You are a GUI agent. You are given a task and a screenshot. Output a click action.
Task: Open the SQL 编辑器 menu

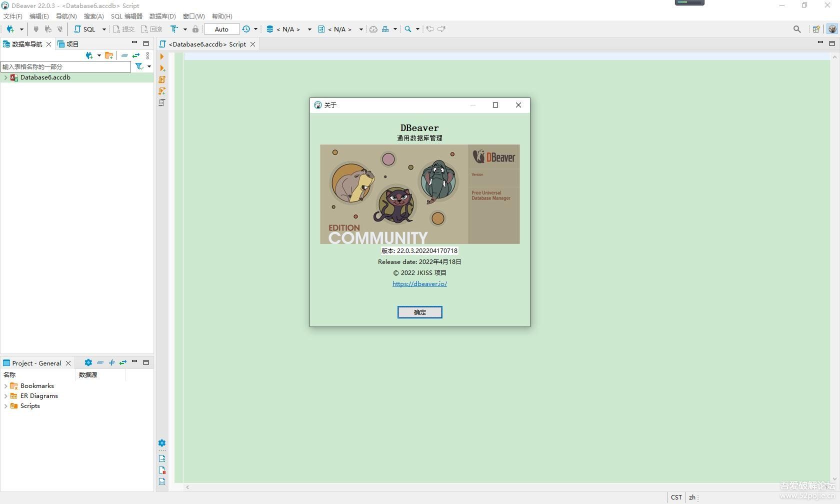click(126, 16)
